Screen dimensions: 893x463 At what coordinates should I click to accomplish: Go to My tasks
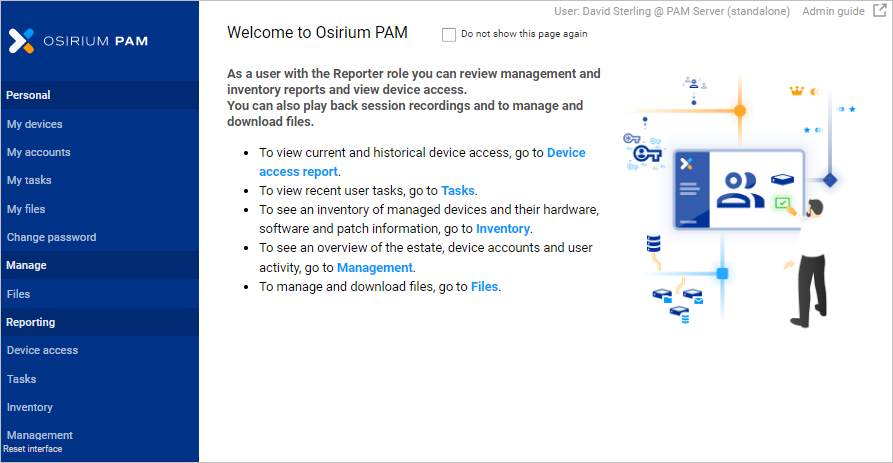[29, 181]
